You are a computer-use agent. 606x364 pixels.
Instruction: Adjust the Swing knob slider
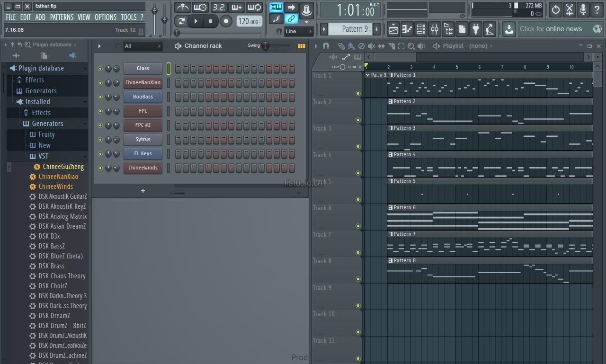[266, 46]
